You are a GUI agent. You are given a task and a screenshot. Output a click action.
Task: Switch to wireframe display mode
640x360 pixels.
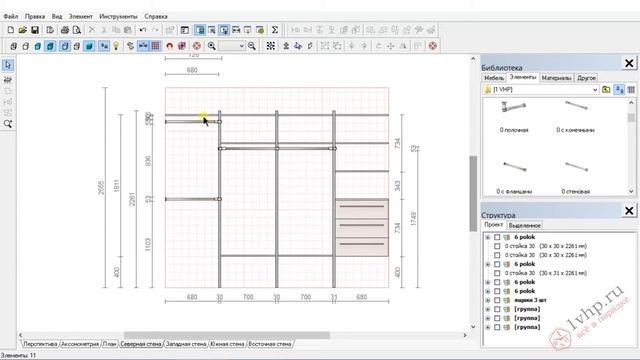[13, 46]
